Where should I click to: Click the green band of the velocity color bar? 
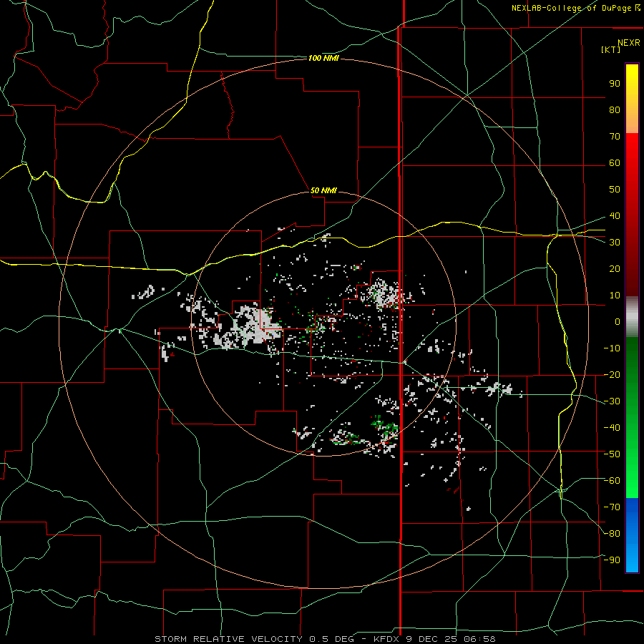632,417
